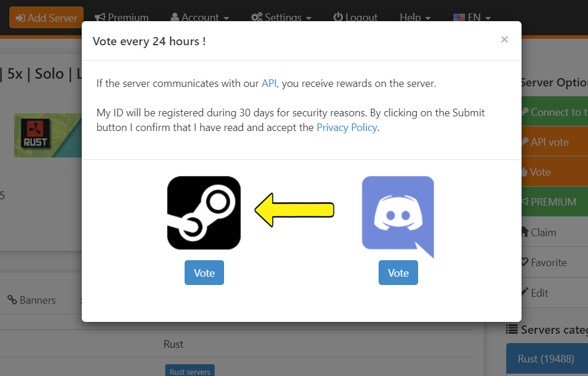The image size is (588, 376).
Task: Click the Settings gears icon
Action: pyautogui.click(x=256, y=17)
